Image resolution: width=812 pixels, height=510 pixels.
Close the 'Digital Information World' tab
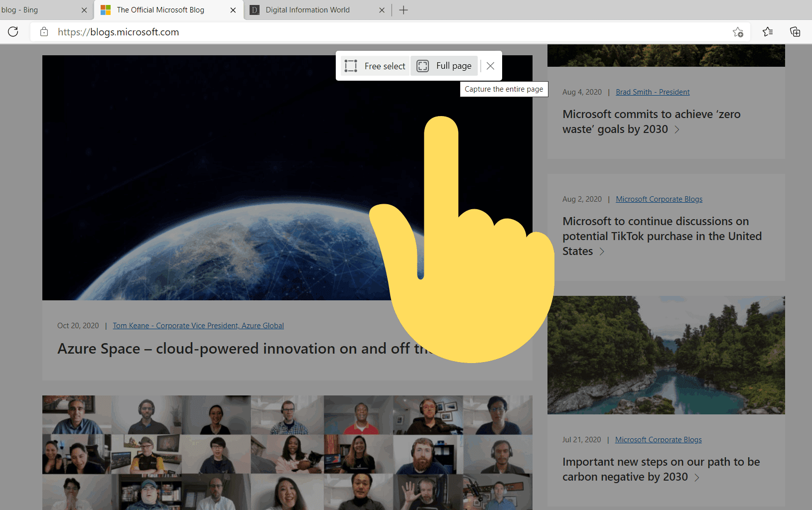[x=382, y=10]
